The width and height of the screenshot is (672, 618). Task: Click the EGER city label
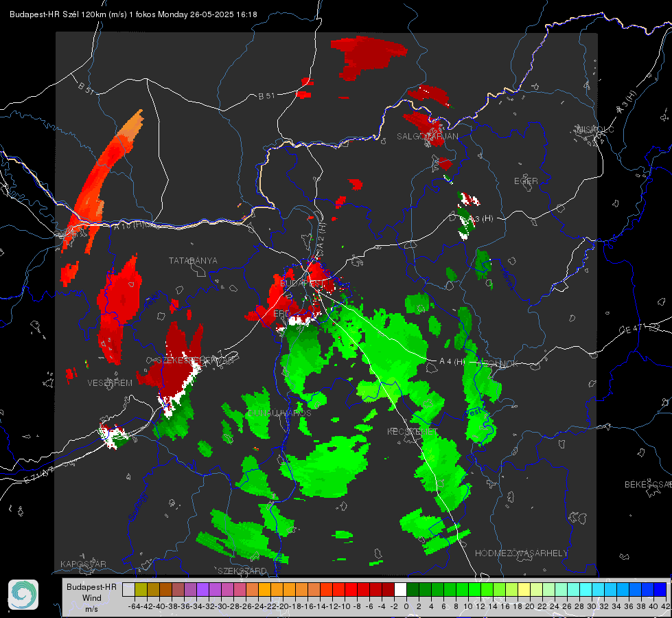(x=526, y=181)
